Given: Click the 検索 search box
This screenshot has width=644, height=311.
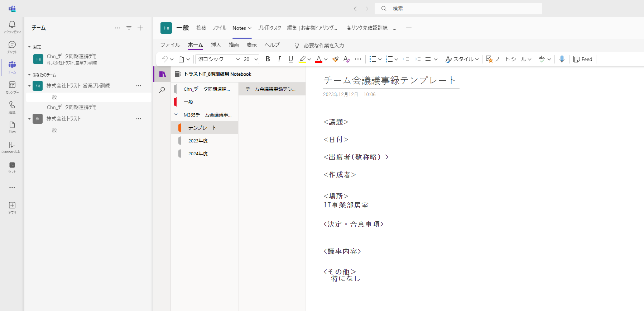Looking at the screenshot, I should (458, 9).
